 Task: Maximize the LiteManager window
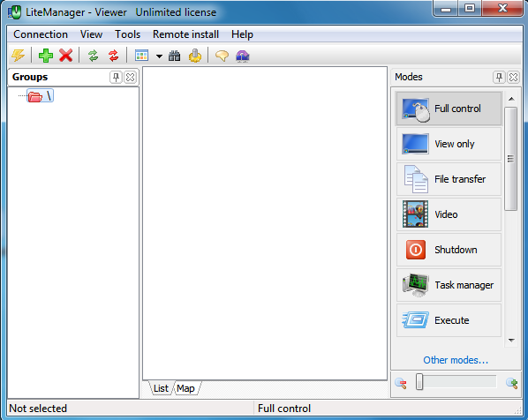tap(470, 9)
